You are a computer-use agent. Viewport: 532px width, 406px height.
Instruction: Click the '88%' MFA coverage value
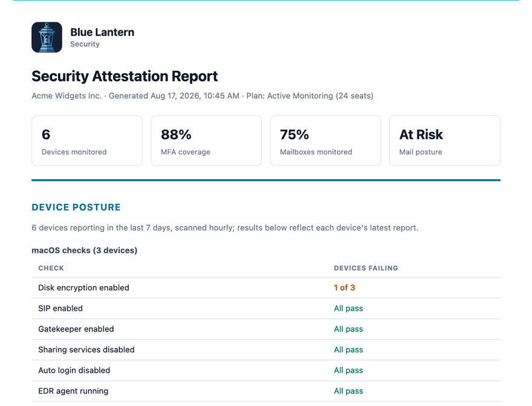pyautogui.click(x=176, y=135)
